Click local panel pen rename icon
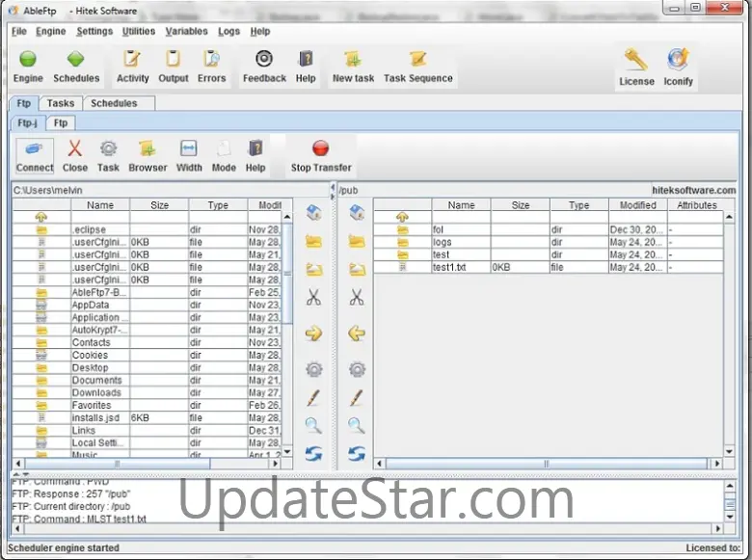The height and width of the screenshot is (560, 752). [313, 397]
